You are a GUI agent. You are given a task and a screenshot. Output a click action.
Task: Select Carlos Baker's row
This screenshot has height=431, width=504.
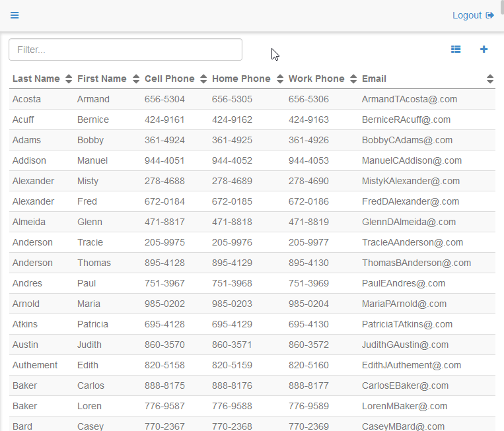[251, 385]
